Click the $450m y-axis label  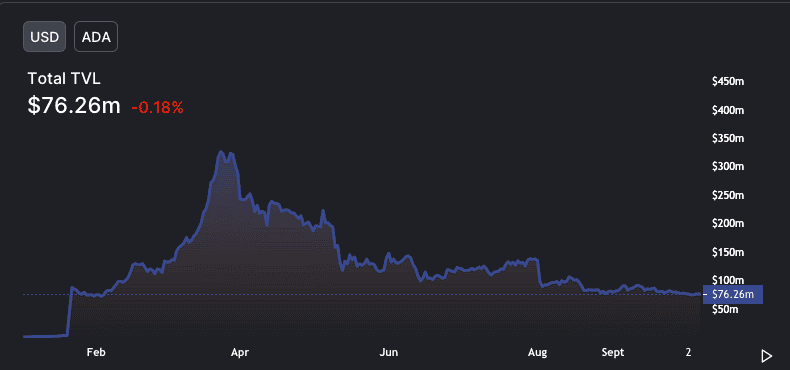728,82
